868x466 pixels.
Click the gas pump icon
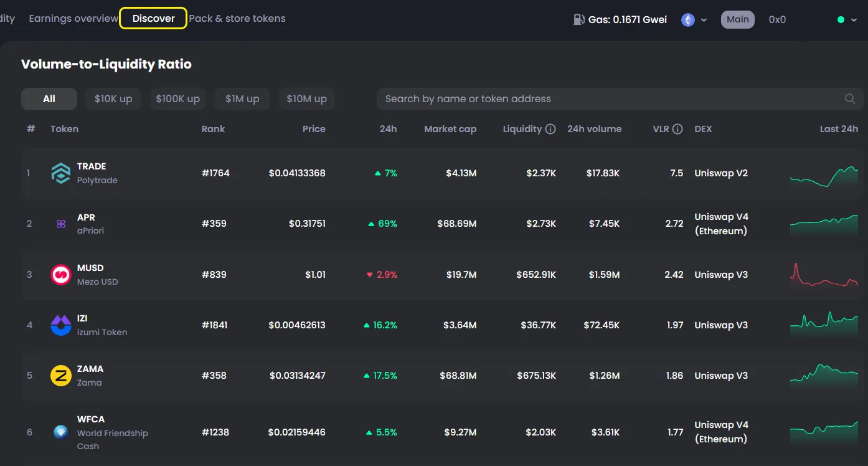click(x=579, y=19)
